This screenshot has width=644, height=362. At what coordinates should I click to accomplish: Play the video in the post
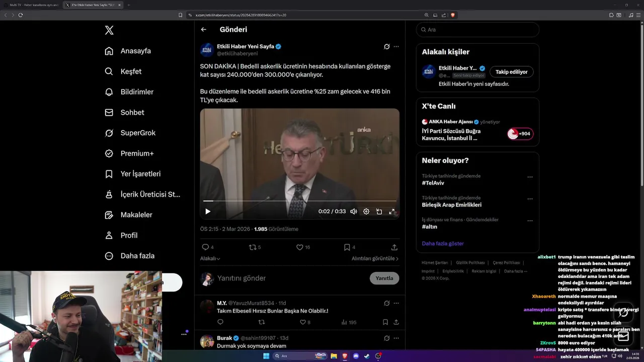tap(208, 212)
